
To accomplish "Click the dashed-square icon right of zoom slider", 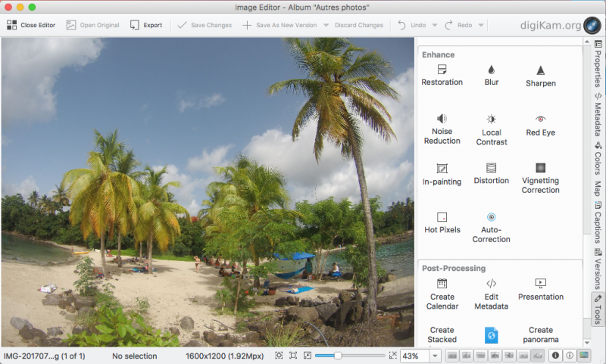I will [x=392, y=356].
